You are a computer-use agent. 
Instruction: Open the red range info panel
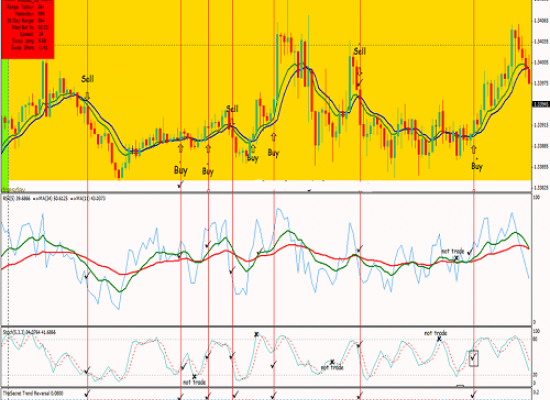(28, 29)
